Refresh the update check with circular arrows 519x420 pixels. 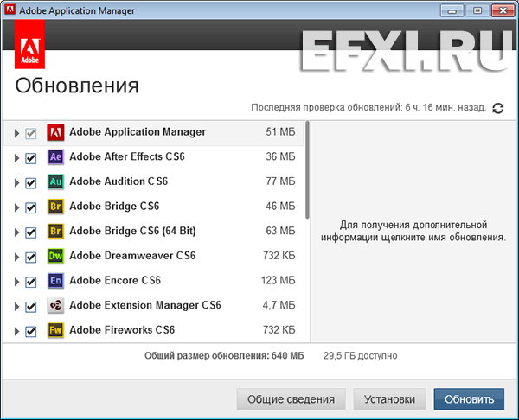(x=498, y=108)
